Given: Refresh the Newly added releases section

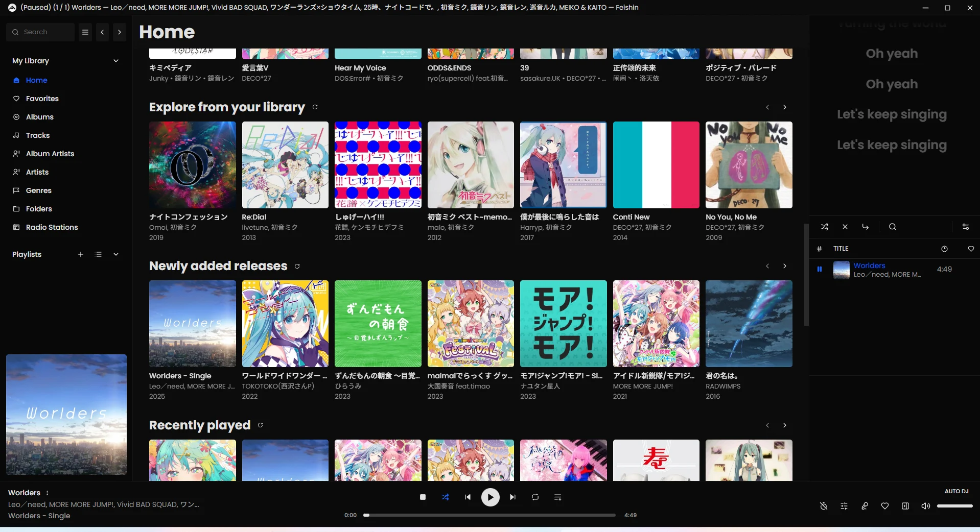Looking at the screenshot, I should pos(297,267).
